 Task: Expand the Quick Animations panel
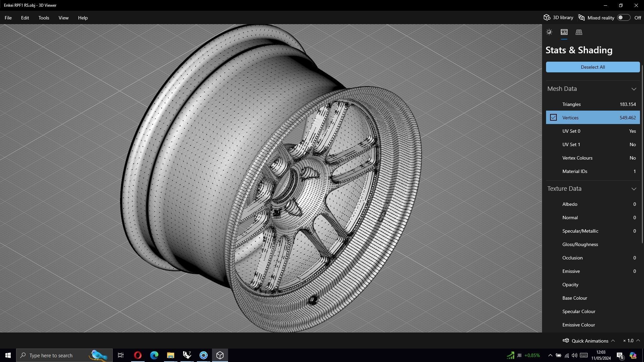[x=613, y=341]
